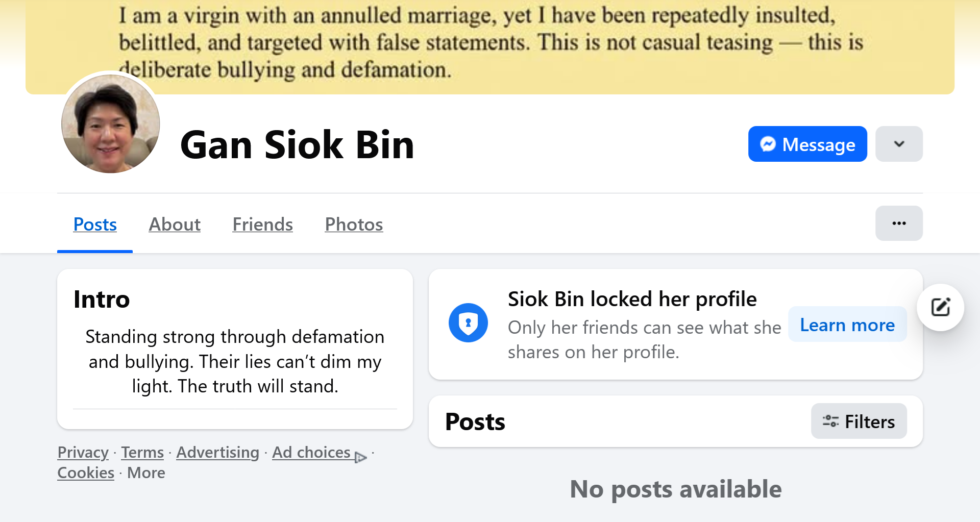This screenshot has width=980, height=522.
Task: Click the locked profile shield icon
Action: click(x=468, y=323)
